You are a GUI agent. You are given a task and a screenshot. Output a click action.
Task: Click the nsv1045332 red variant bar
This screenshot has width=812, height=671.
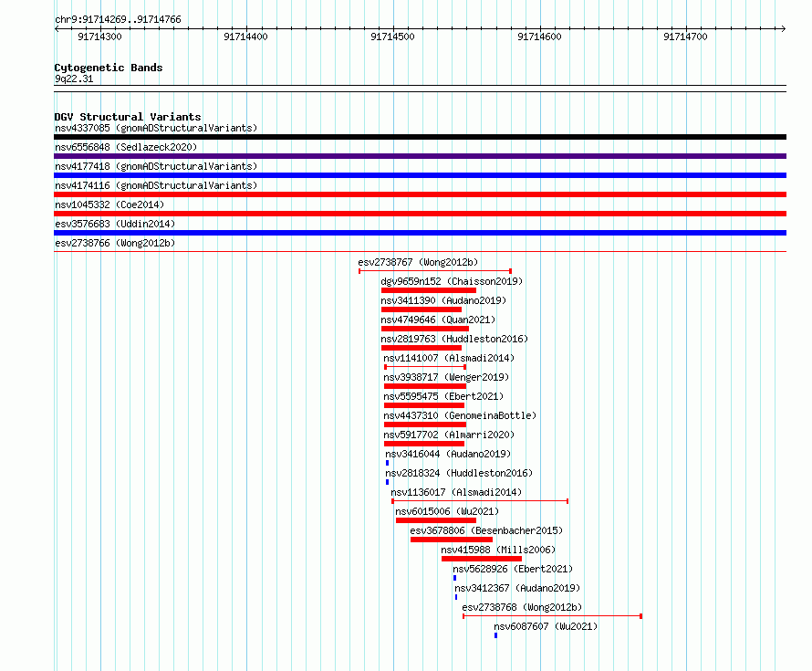coord(420,214)
